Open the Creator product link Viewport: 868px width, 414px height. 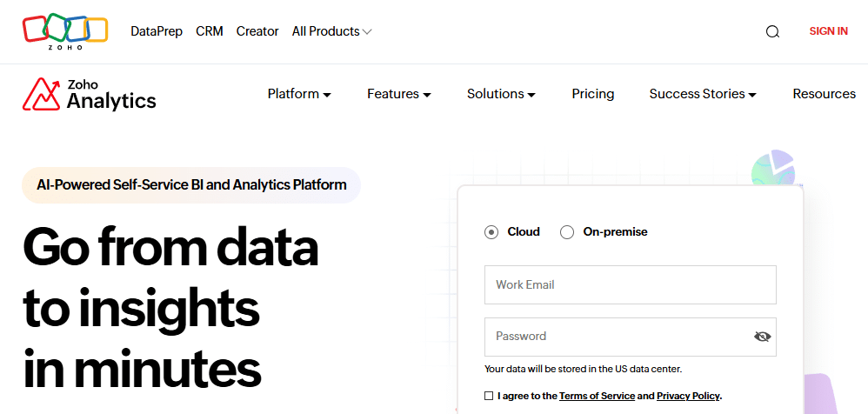pos(257,31)
